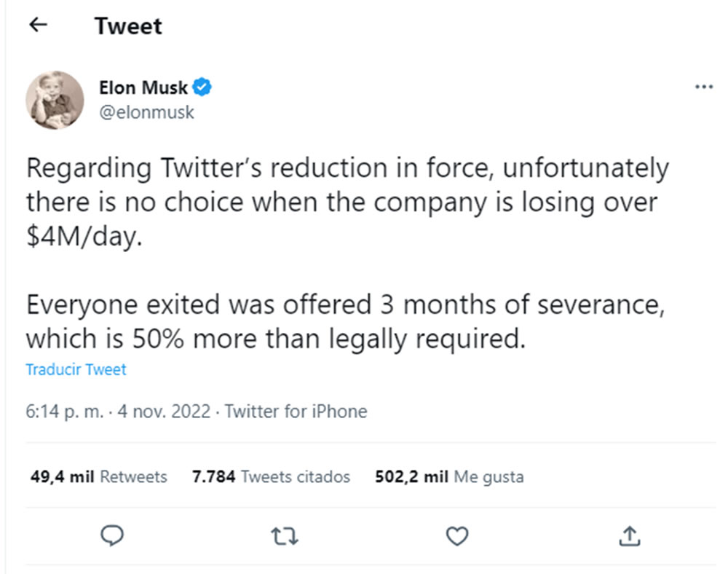Screen dimensions: 728x574
Task: Reply using the speech bubble icon
Action: tap(112, 535)
